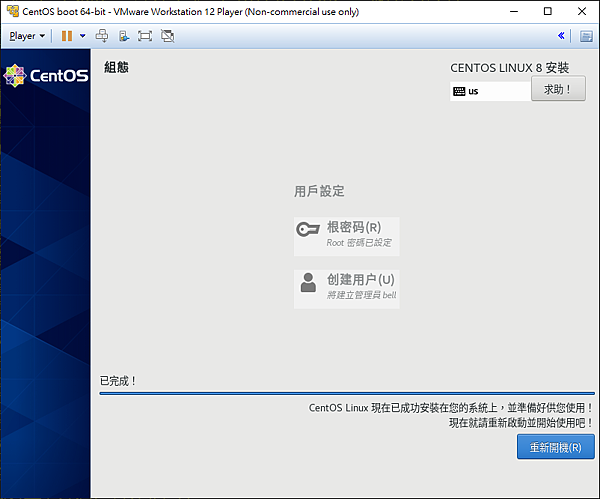This screenshot has width=600, height=499.
Task: Click the 求助！ help button
Action: click(558, 89)
